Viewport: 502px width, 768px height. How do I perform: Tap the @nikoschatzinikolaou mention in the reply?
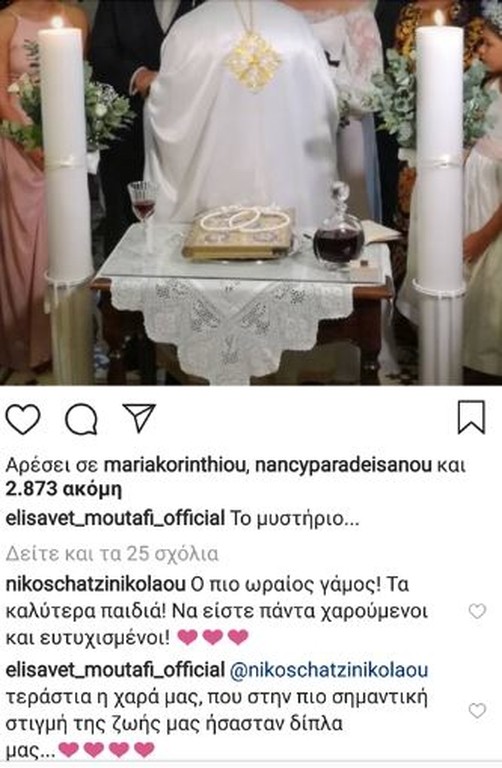click(x=329, y=670)
